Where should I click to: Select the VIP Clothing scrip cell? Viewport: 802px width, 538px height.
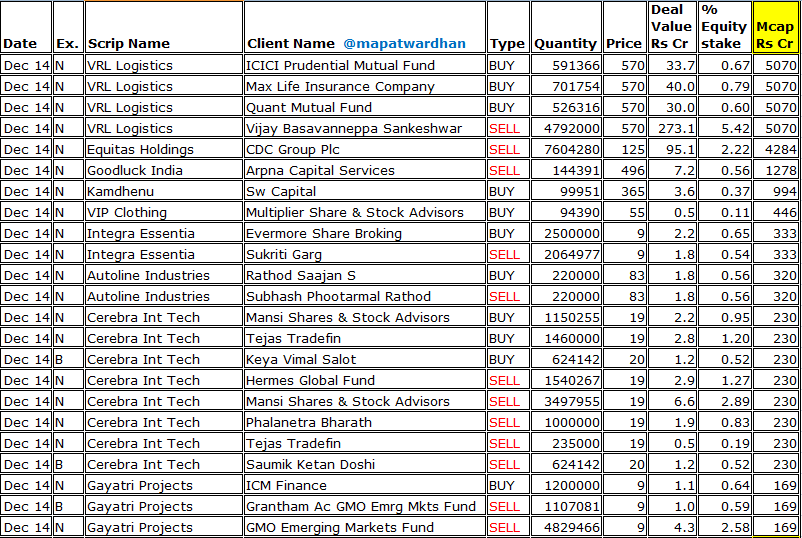point(164,212)
